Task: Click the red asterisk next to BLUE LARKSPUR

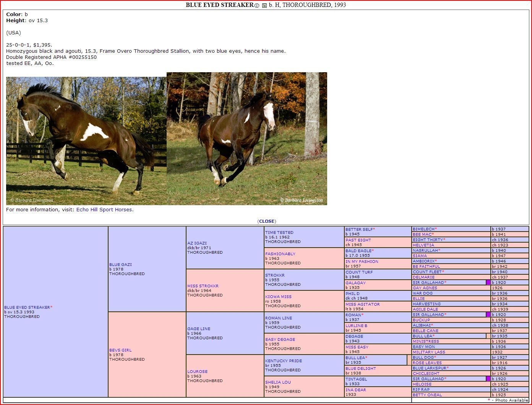Action: pyautogui.click(x=448, y=368)
